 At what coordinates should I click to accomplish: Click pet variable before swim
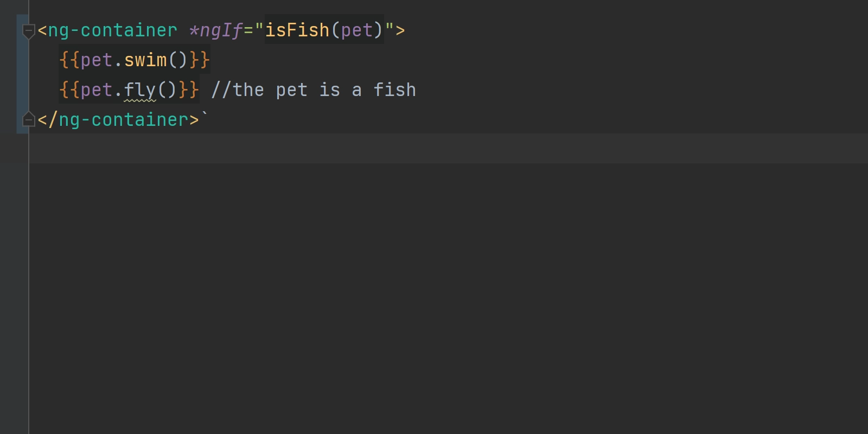click(97, 60)
